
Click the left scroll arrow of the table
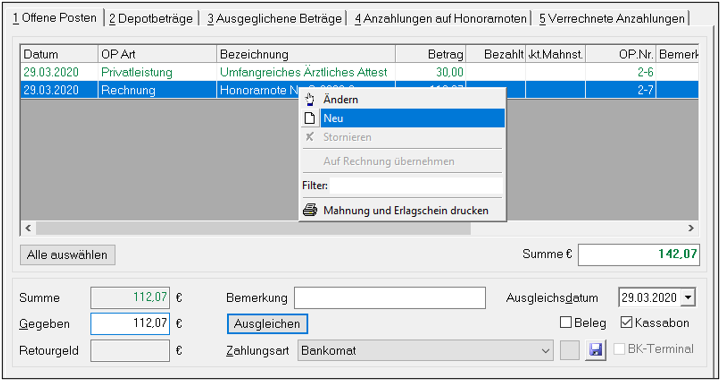(28, 228)
